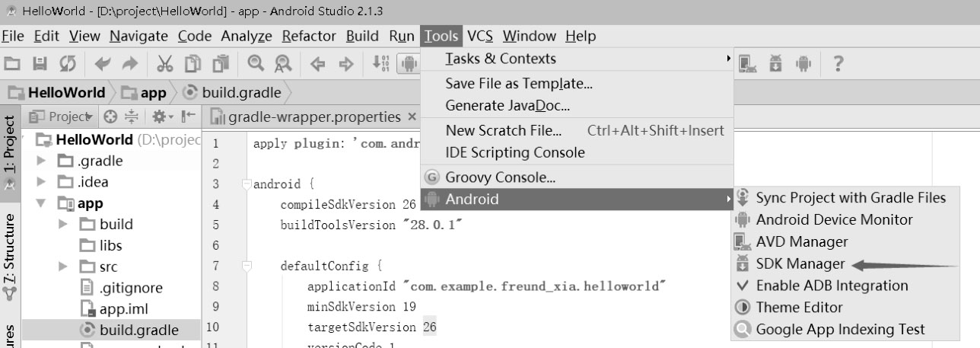This screenshot has height=348, width=980.
Task: Open the Project panel gear settings
Action: pos(163,117)
